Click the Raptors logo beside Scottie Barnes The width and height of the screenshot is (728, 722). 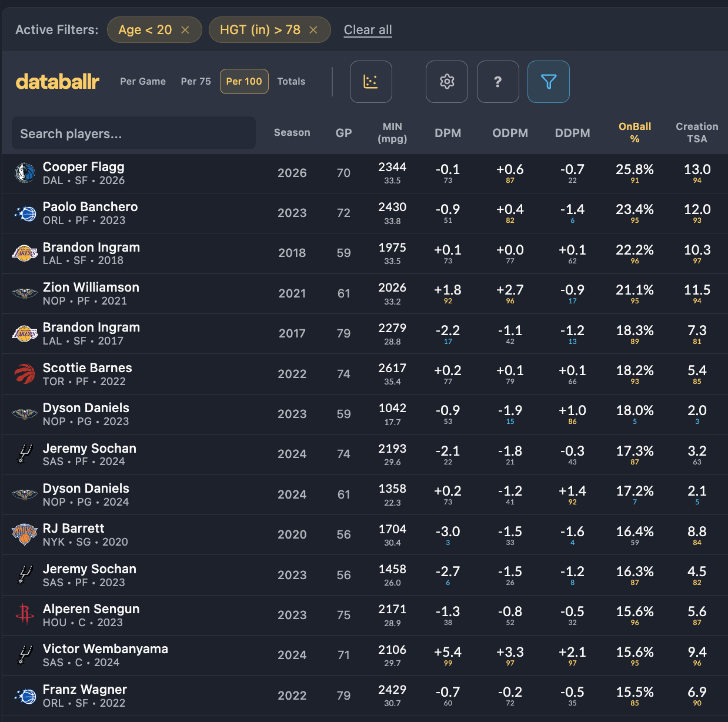[25, 374]
